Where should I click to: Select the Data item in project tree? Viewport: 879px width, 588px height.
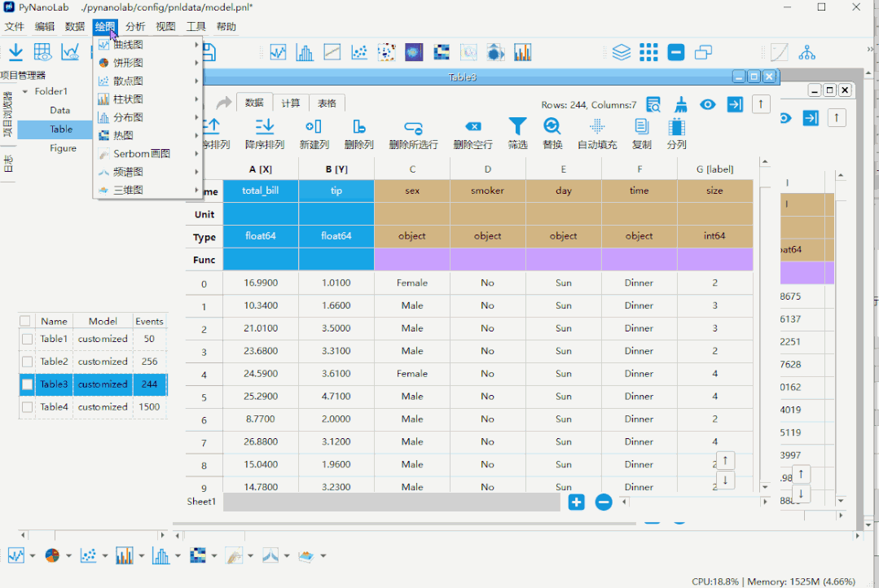pos(59,111)
